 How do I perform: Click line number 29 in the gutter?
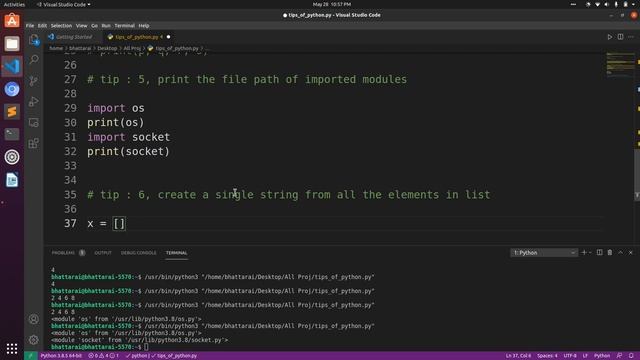tap(70, 108)
